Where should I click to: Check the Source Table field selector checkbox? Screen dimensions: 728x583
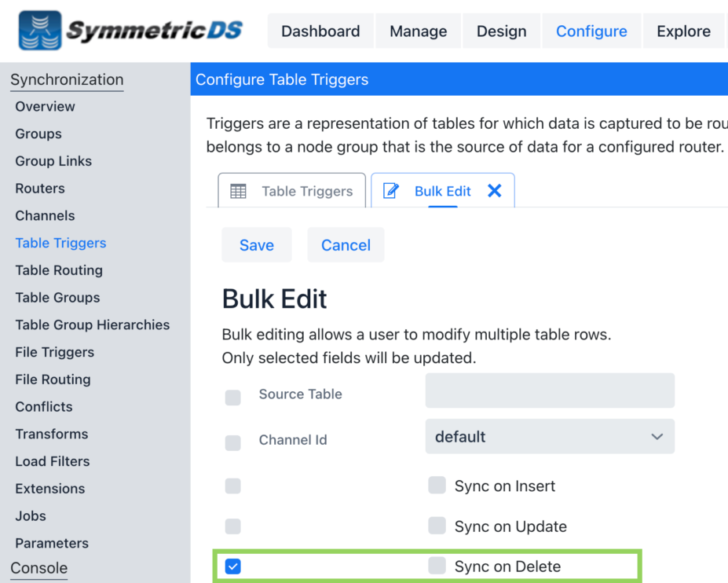(x=232, y=398)
